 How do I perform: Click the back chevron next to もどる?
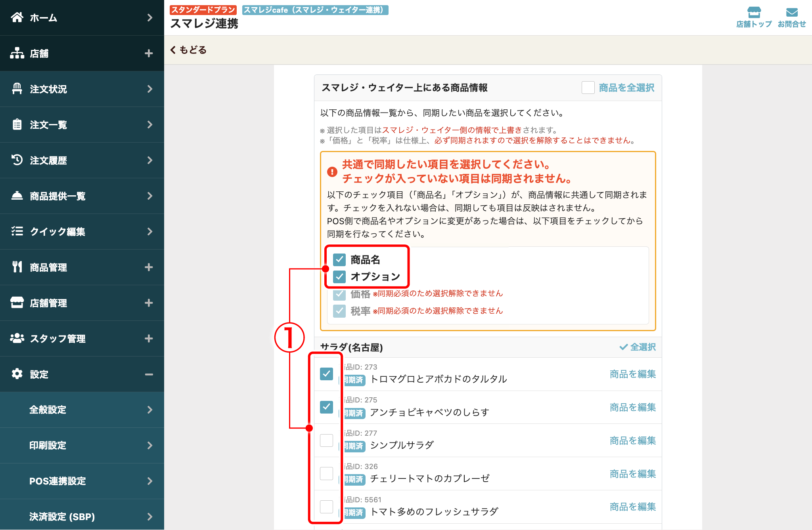[173, 50]
